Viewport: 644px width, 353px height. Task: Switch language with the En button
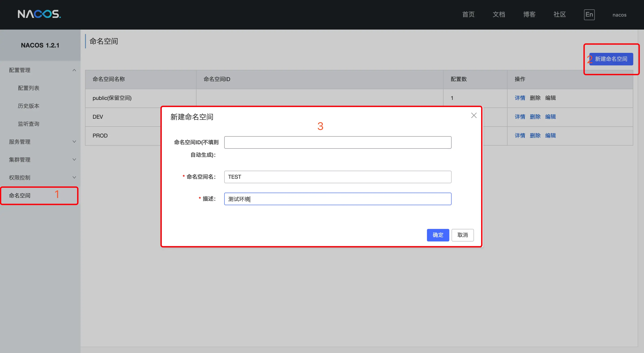(x=589, y=15)
